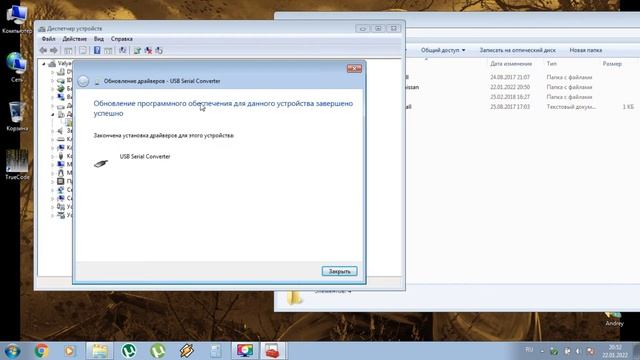Viewport: 640px width, 360px height.
Task: Click Записать на оптический диск in Explorer
Action: tap(518, 50)
